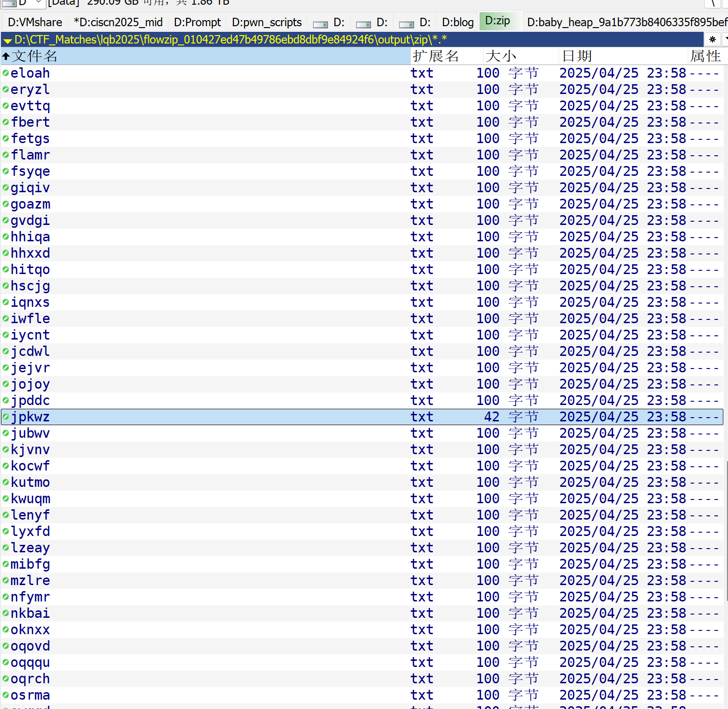The height and width of the screenshot is (709, 728).
Task: Click the file icon of jpkwz
Action: tap(6, 417)
